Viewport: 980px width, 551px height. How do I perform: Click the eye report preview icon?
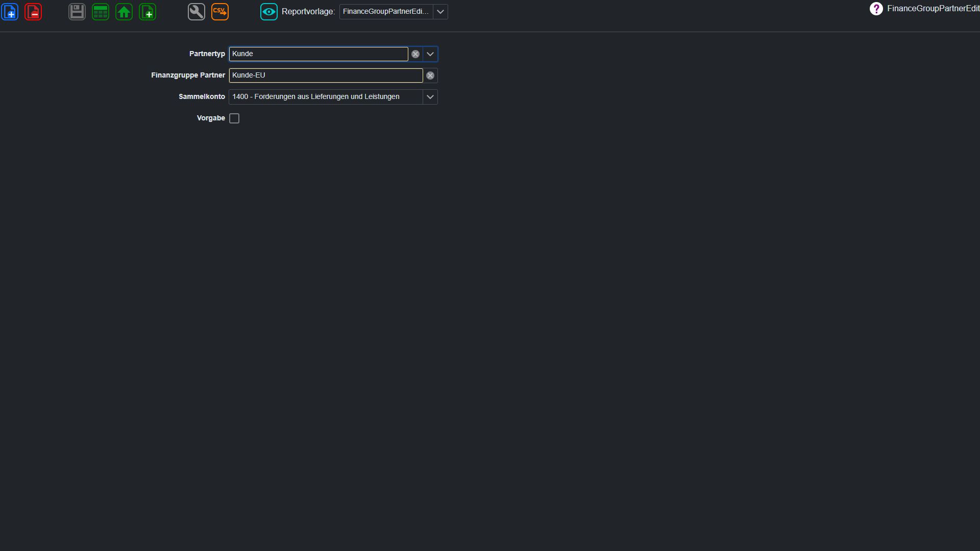point(269,12)
